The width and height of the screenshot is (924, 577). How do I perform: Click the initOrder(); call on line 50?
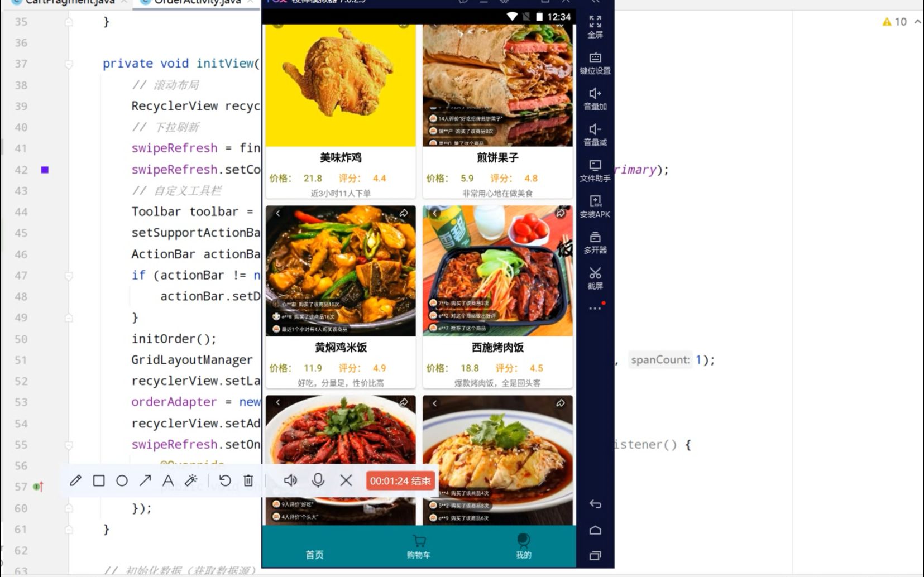pyautogui.click(x=174, y=339)
